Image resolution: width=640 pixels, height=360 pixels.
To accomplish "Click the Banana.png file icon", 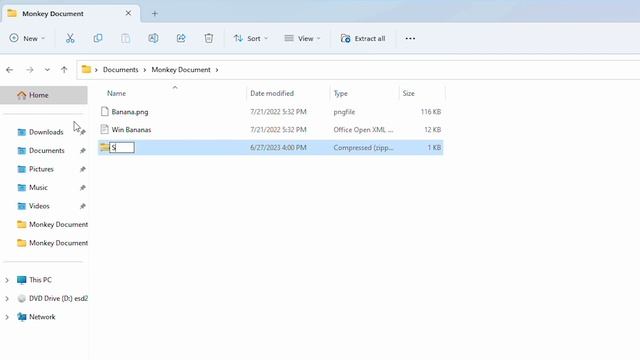I will coord(104,111).
